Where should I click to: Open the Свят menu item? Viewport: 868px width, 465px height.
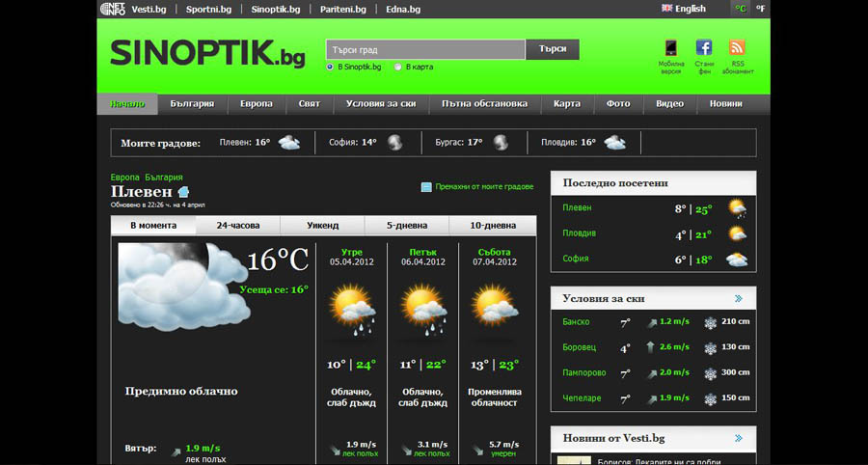[x=310, y=104]
